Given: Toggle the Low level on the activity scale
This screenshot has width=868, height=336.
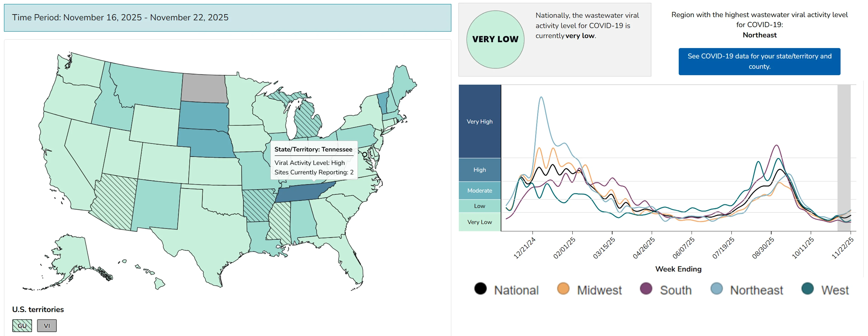Looking at the screenshot, I should (479, 206).
